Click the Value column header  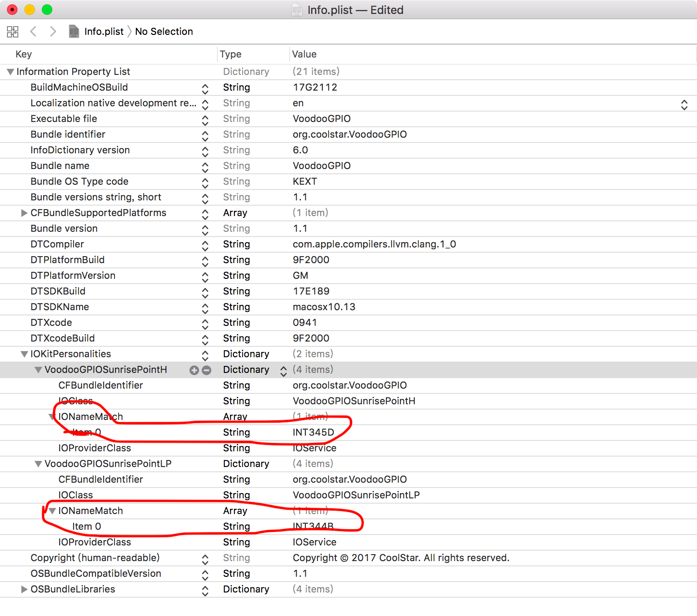[304, 54]
